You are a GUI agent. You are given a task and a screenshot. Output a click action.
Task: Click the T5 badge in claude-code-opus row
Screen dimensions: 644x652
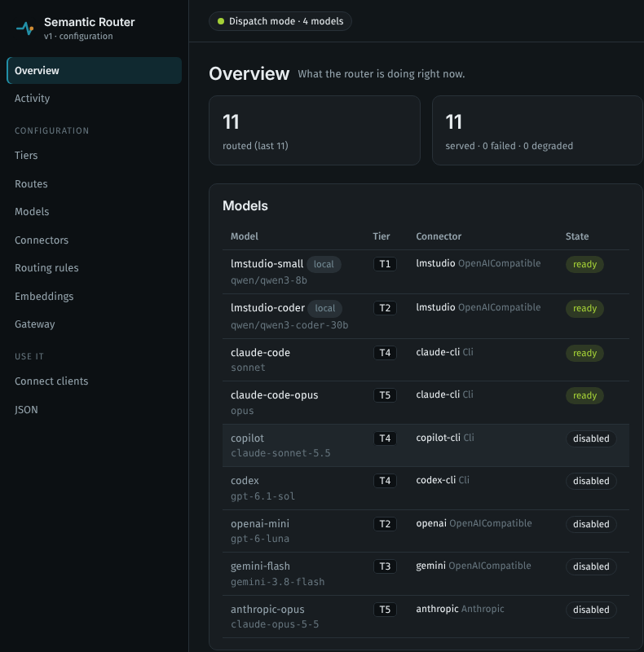(385, 395)
